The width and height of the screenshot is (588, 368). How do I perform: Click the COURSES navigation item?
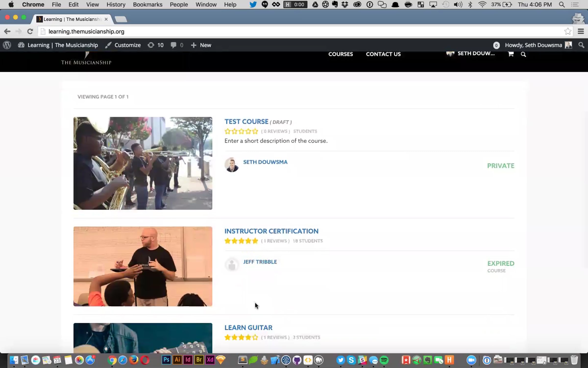point(341,54)
